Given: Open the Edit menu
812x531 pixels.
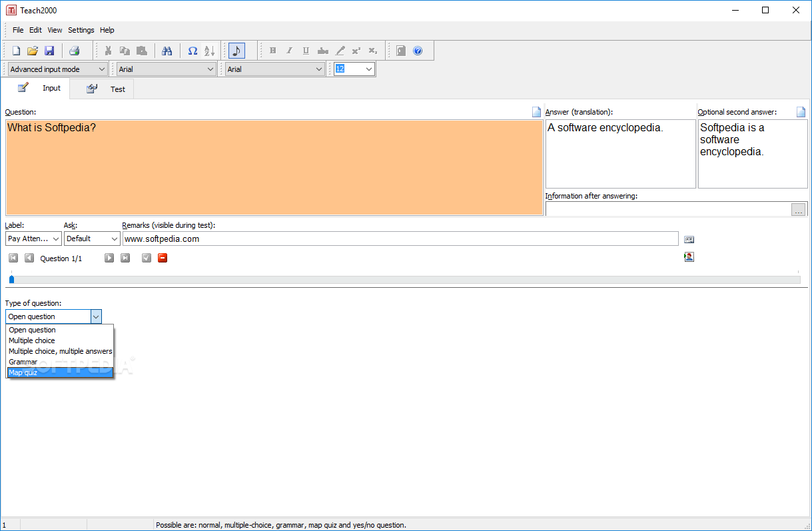Looking at the screenshot, I should coord(35,30).
